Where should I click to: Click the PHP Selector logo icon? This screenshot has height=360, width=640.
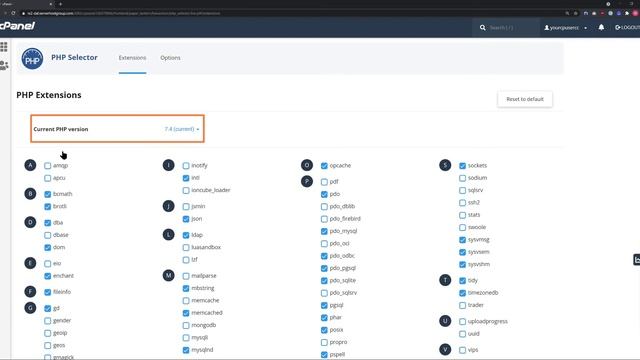(x=32, y=58)
